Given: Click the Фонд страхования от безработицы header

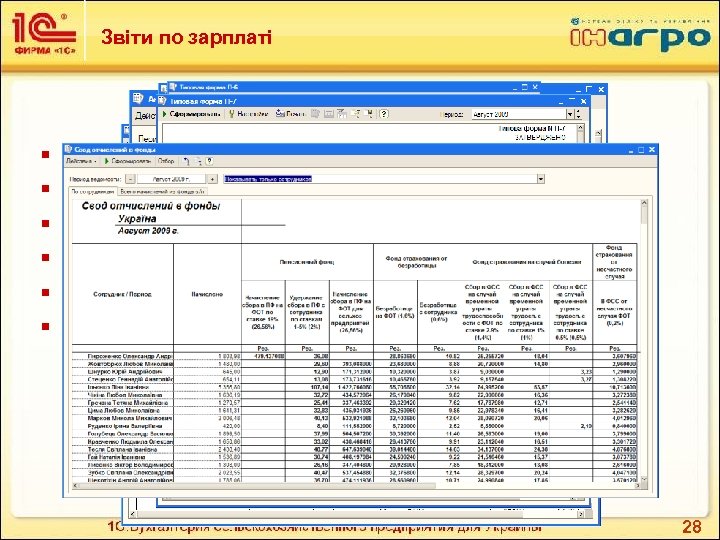Looking at the screenshot, I should [416, 262].
